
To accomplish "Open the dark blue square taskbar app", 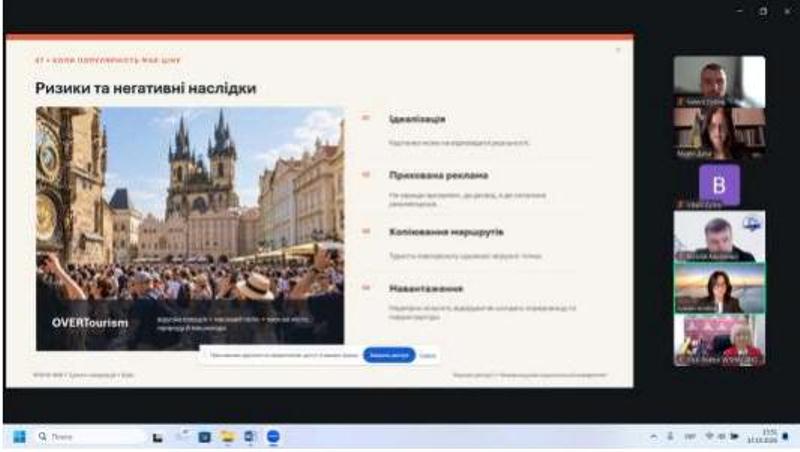I will pyautogui.click(x=205, y=437).
